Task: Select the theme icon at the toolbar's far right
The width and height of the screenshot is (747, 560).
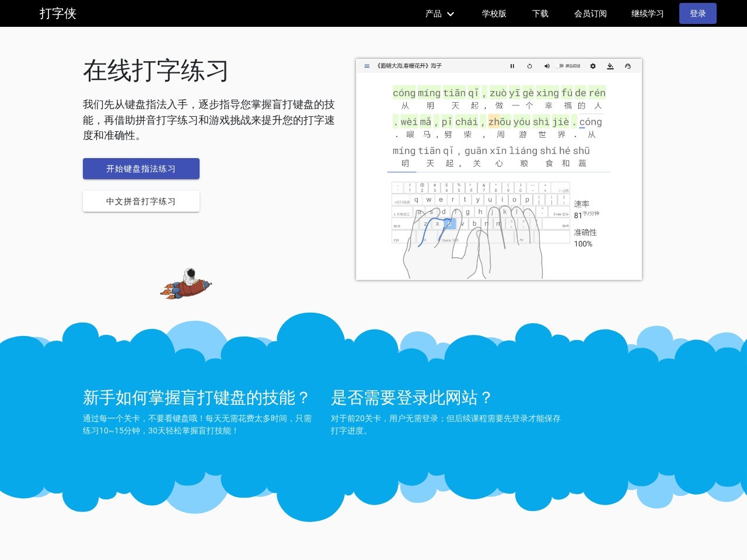Action: [628, 66]
